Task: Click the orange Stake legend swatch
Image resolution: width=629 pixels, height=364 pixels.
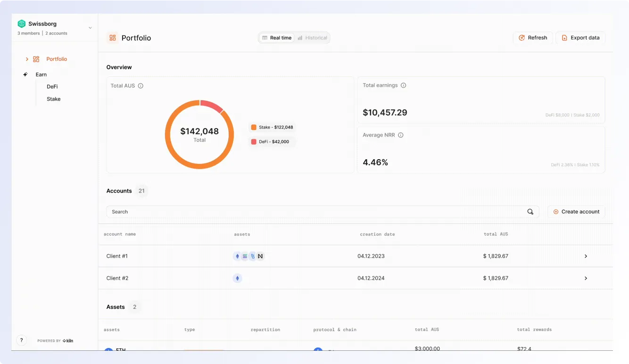Action: click(x=254, y=127)
